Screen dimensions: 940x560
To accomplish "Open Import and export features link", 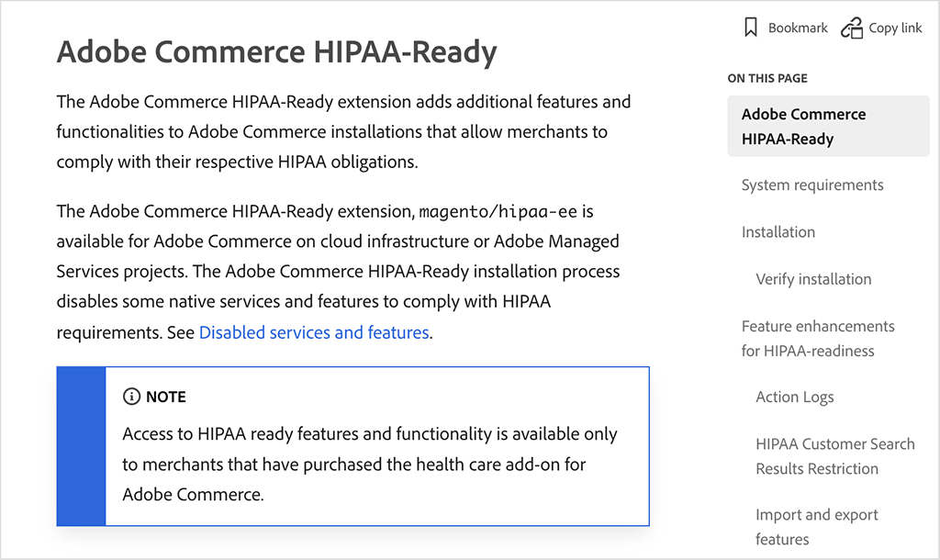I will [816, 527].
